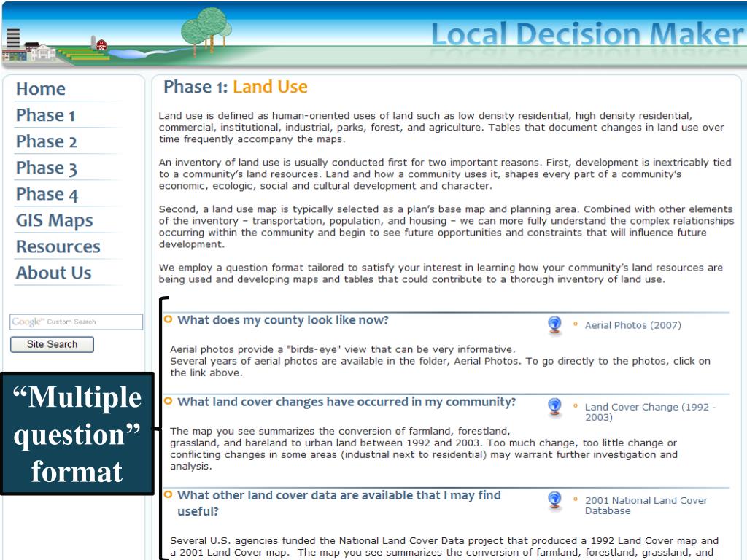
Task: Open Aerial Photos (2007) link
Action: 632,325
